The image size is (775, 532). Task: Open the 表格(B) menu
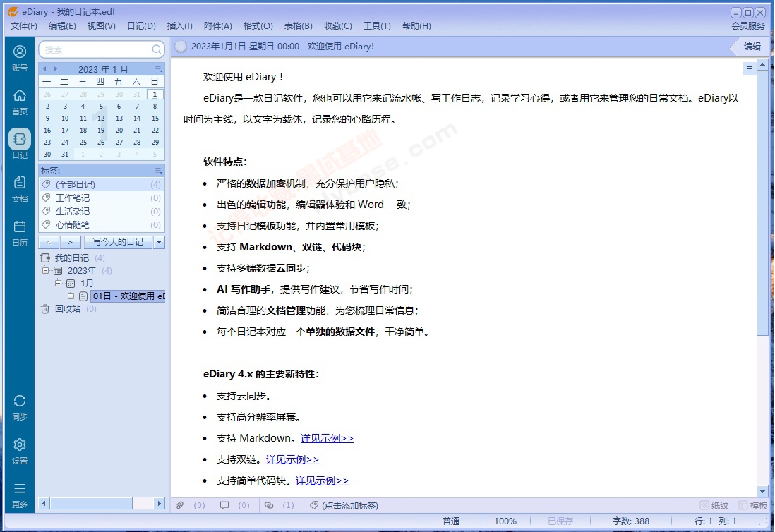click(x=298, y=25)
